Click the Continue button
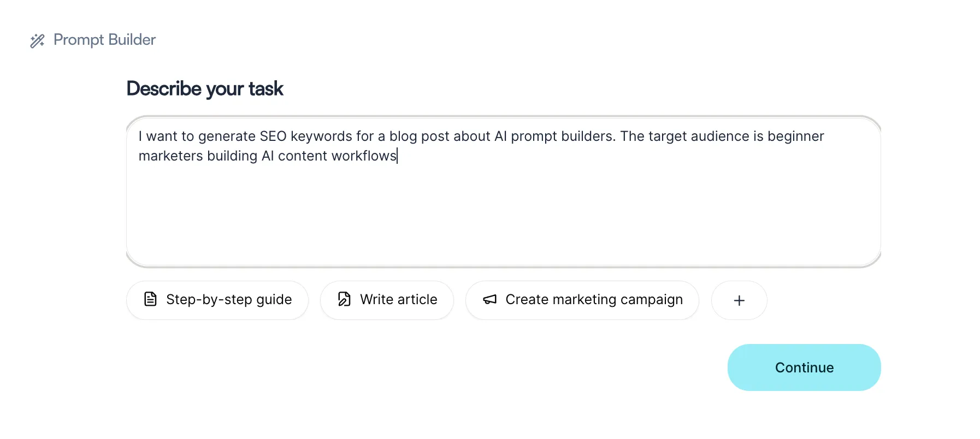The width and height of the screenshot is (980, 439). click(804, 367)
